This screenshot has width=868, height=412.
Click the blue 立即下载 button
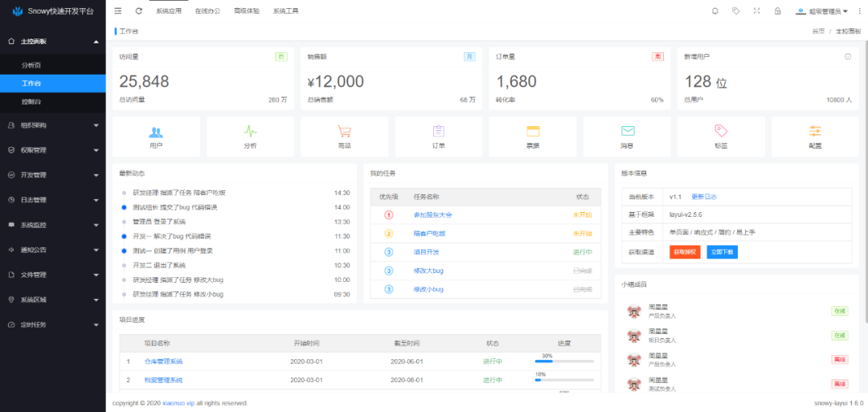pos(722,251)
